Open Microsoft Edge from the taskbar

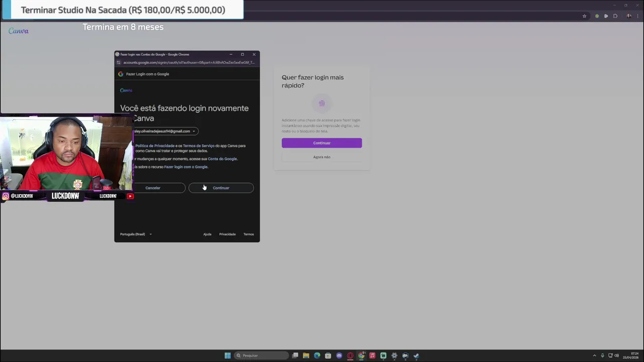317,355
